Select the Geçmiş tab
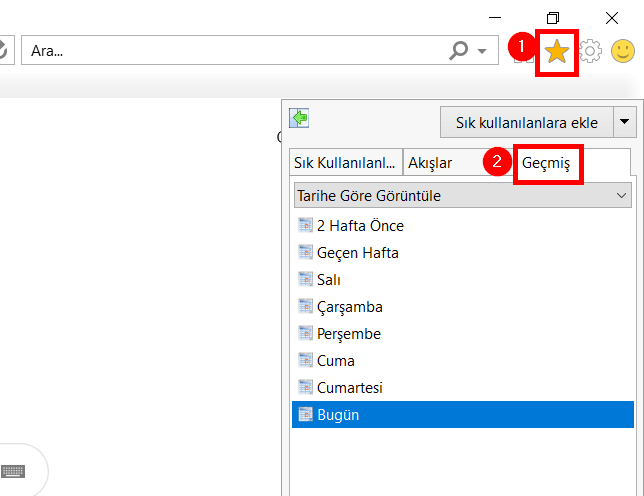Screen dimensions: 644x496 click(552, 163)
